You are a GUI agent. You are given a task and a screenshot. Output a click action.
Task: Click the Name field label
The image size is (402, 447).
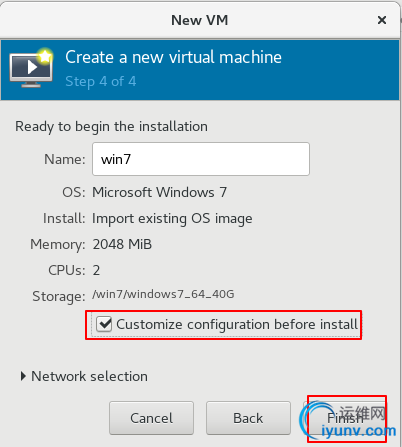(65, 159)
